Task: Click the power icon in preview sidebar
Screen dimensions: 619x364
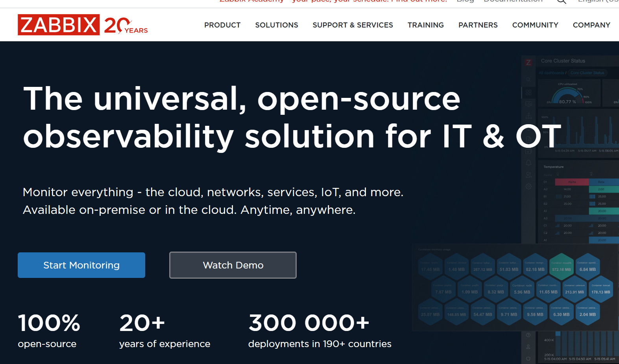Action: pos(528,358)
